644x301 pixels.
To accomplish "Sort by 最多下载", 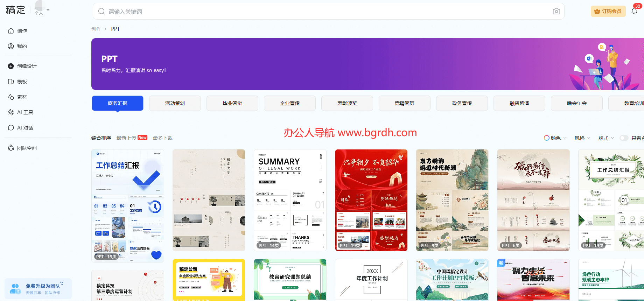I will tap(163, 138).
